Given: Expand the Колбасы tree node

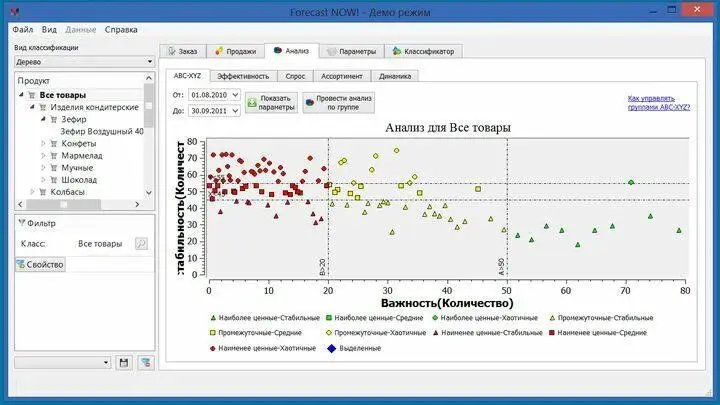Looking at the screenshot, I should (x=32, y=192).
